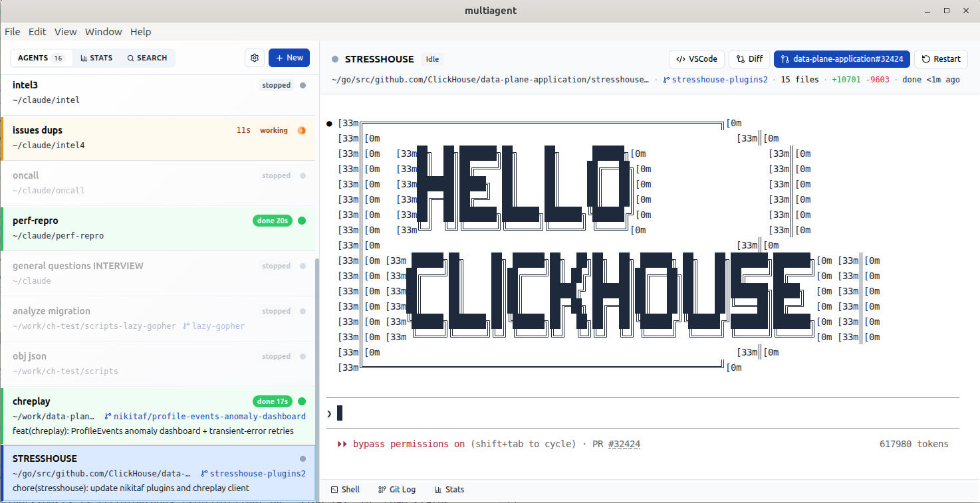Open the View menu
The image size is (980, 503).
click(66, 31)
